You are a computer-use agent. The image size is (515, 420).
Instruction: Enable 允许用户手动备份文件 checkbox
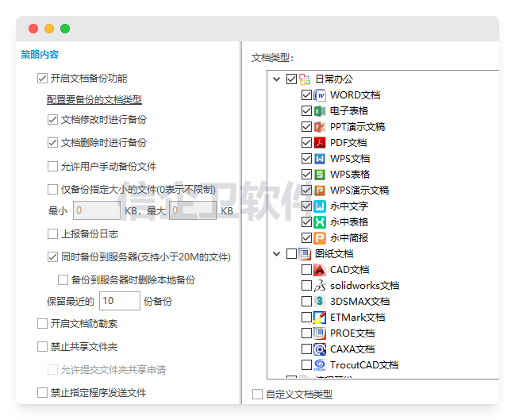tap(53, 167)
